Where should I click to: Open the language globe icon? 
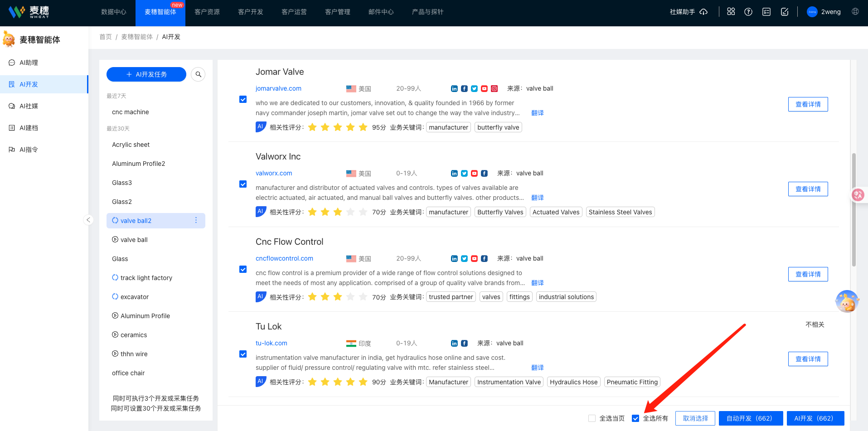click(x=855, y=12)
